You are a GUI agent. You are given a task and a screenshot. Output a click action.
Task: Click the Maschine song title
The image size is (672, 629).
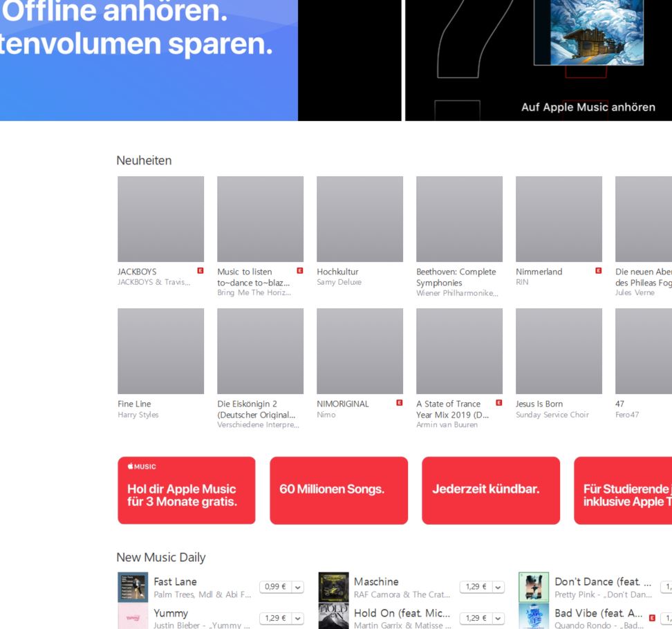click(376, 582)
